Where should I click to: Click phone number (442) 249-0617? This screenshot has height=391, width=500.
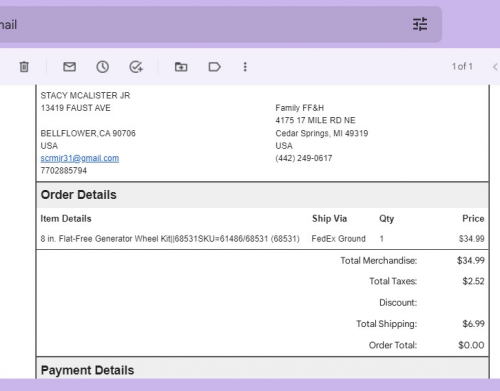click(304, 158)
